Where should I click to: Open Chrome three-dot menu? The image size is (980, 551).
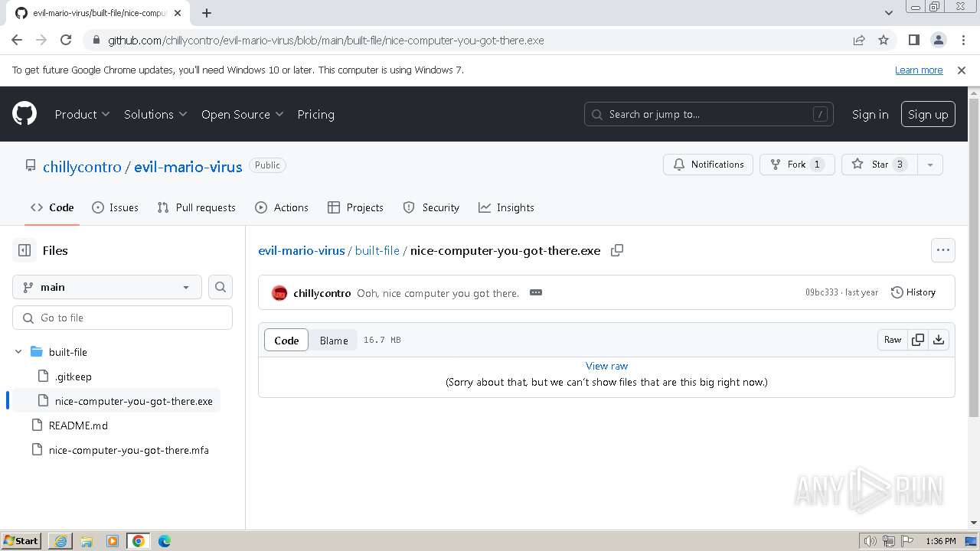962,40
